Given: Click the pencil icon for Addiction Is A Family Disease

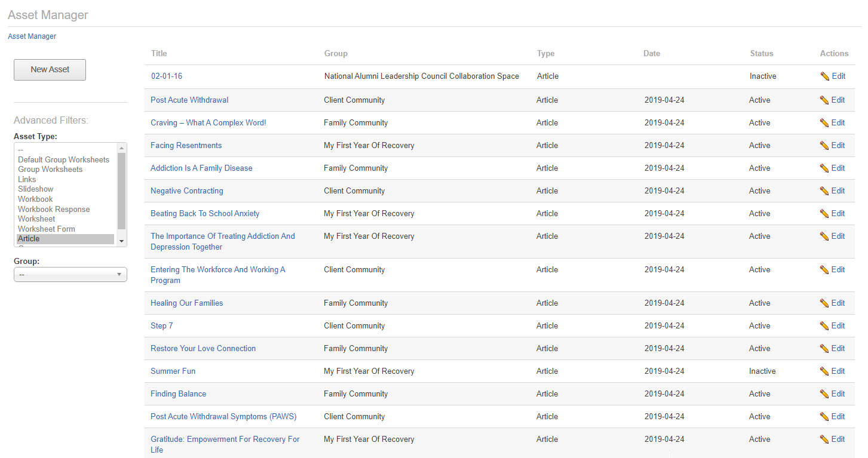Looking at the screenshot, I should [824, 168].
